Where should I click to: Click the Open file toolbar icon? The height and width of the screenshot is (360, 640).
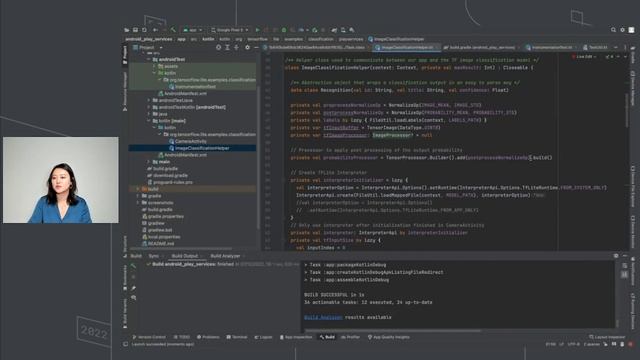coord(127,30)
